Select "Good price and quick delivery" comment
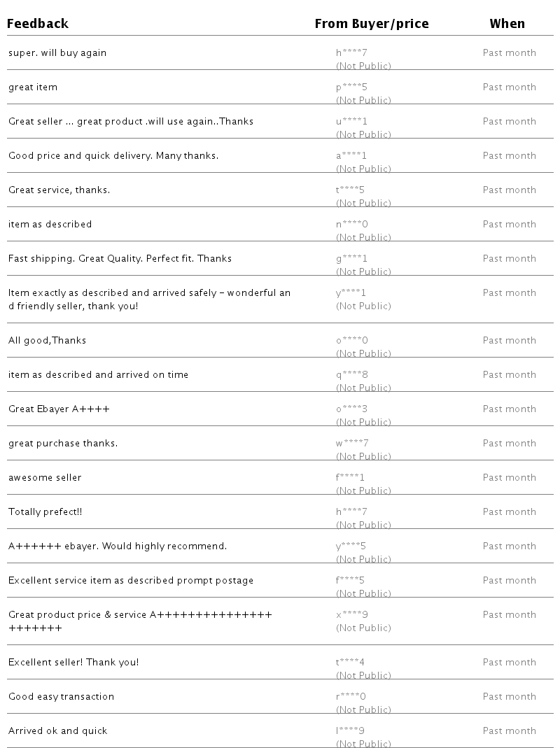This screenshot has height=748, width=560. [x=113, y=156]
